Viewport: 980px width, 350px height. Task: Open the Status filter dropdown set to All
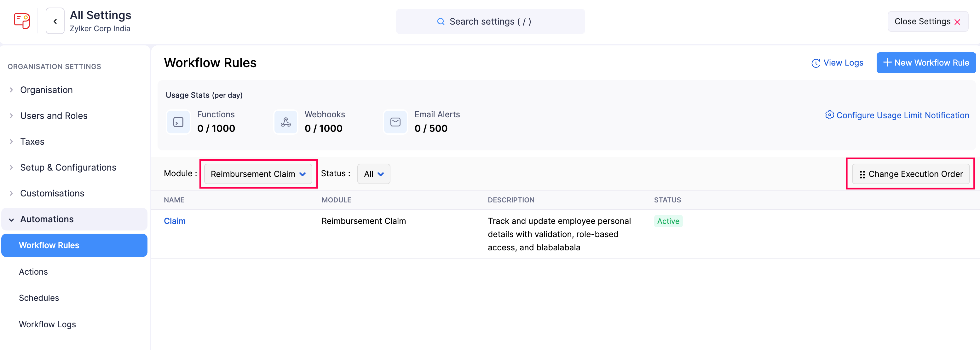pyautogui.click(x=374, y=174)
